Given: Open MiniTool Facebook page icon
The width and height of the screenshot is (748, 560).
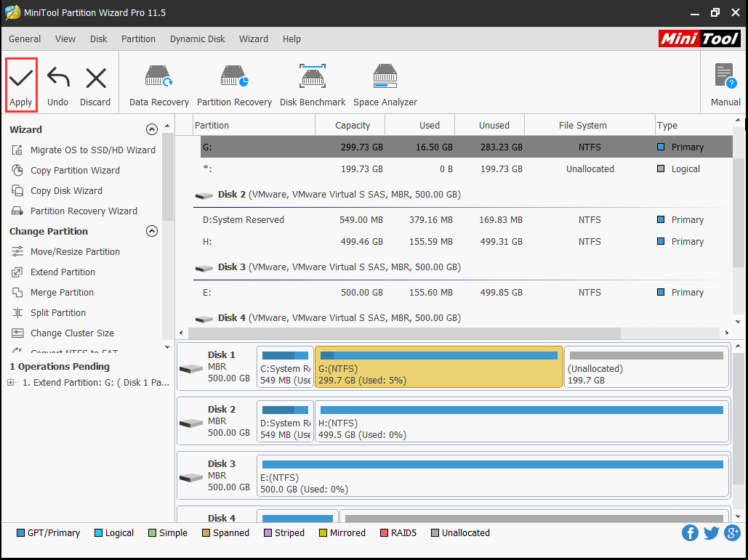Looking at the screenshot, I should pos(690,533).
